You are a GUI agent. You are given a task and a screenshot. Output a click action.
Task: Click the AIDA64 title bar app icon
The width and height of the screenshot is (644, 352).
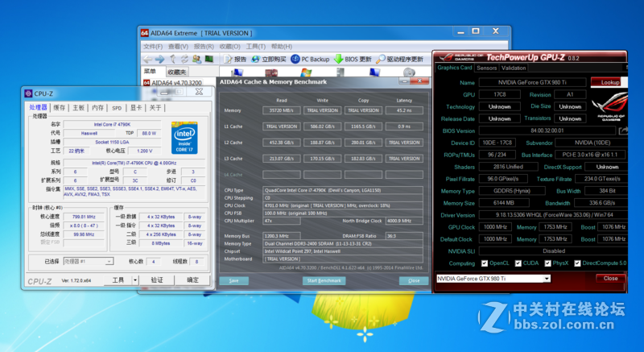145,33
